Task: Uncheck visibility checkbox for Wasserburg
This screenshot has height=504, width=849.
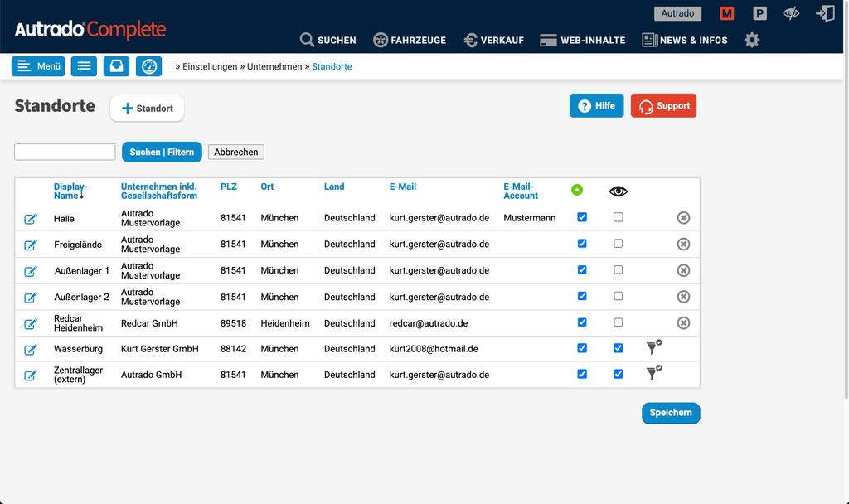Action: pyautogui.click(x=618, y=348)
